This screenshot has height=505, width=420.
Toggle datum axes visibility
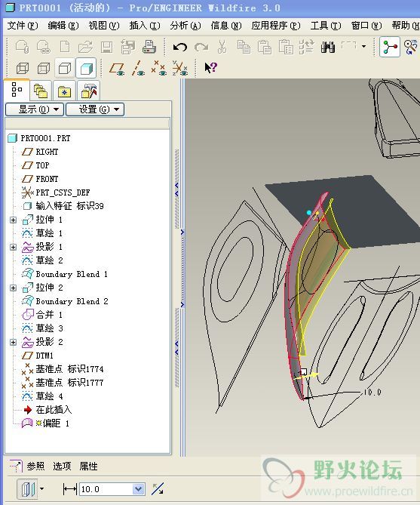(x=138, y=68)
